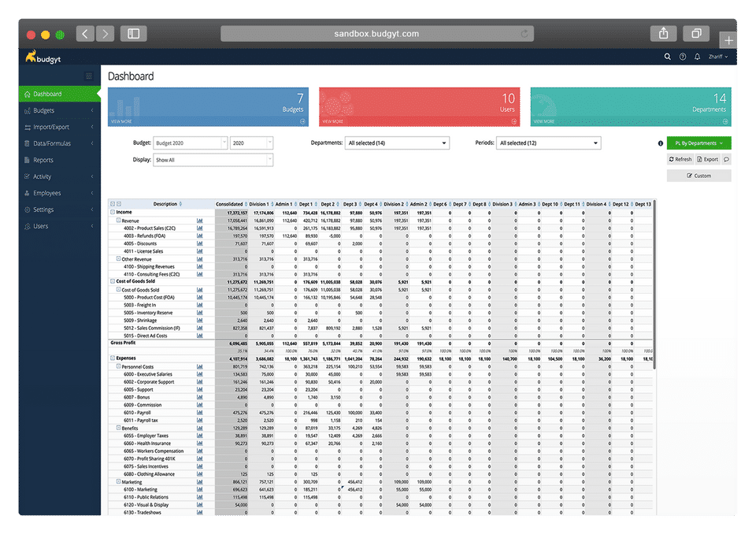756x538 pixels.
Task: Open Activity sidebar menu
Action: [x=60, y=176]
